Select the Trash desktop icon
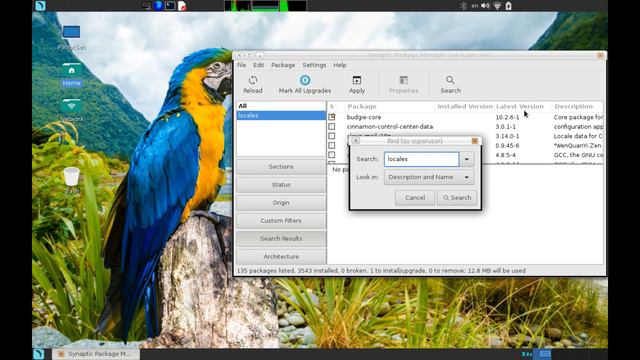This screenshot has height=360, width=640. click(x=71, y=177)
